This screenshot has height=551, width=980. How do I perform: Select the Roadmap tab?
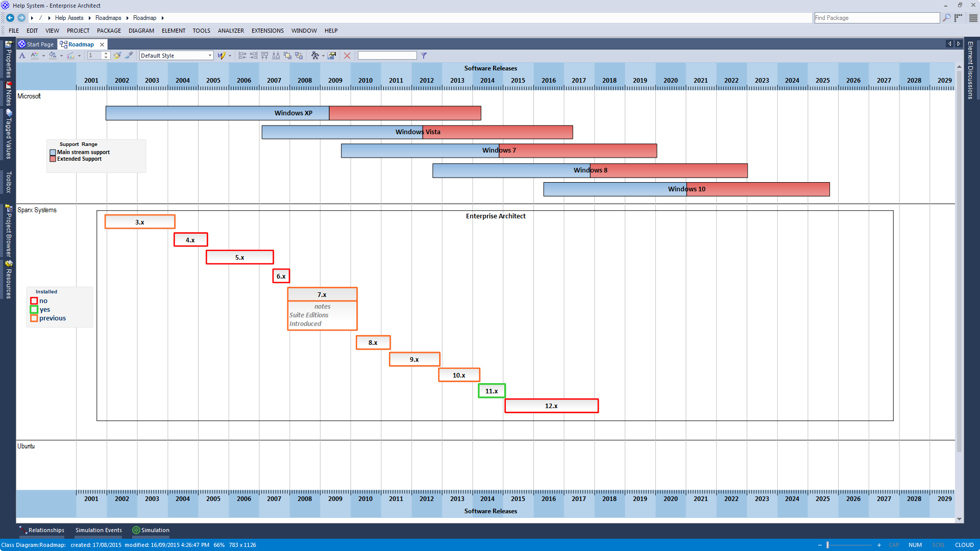pyautogui.click(x=80, y=44)
